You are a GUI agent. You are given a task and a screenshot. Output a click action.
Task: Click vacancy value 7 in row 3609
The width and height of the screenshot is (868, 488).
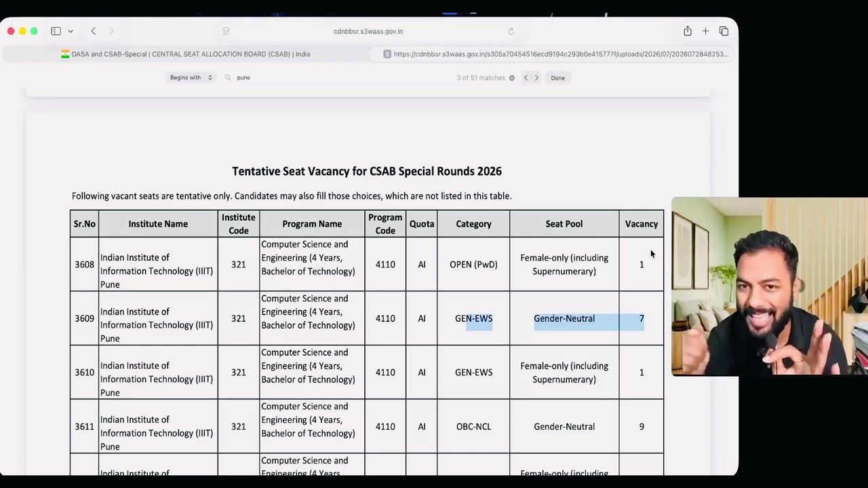tap(642, 319)
